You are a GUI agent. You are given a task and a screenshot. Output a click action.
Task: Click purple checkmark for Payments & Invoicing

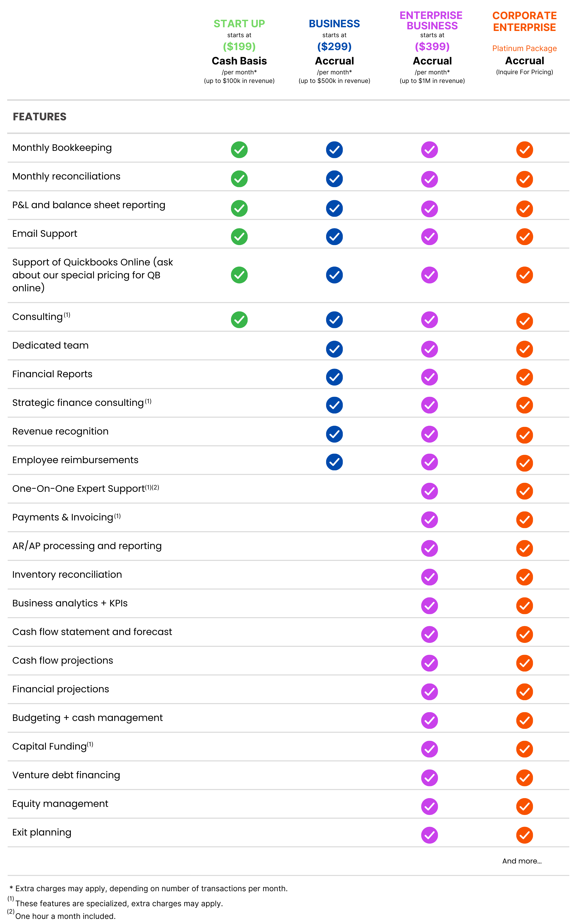[x=429, y=520]
